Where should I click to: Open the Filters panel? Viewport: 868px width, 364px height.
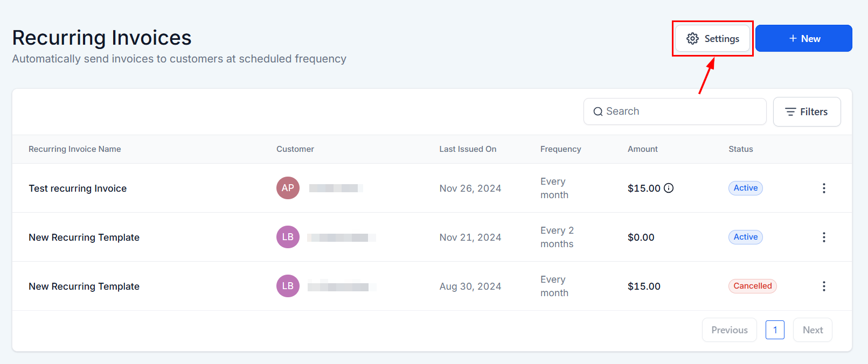(x=807, y=112)
